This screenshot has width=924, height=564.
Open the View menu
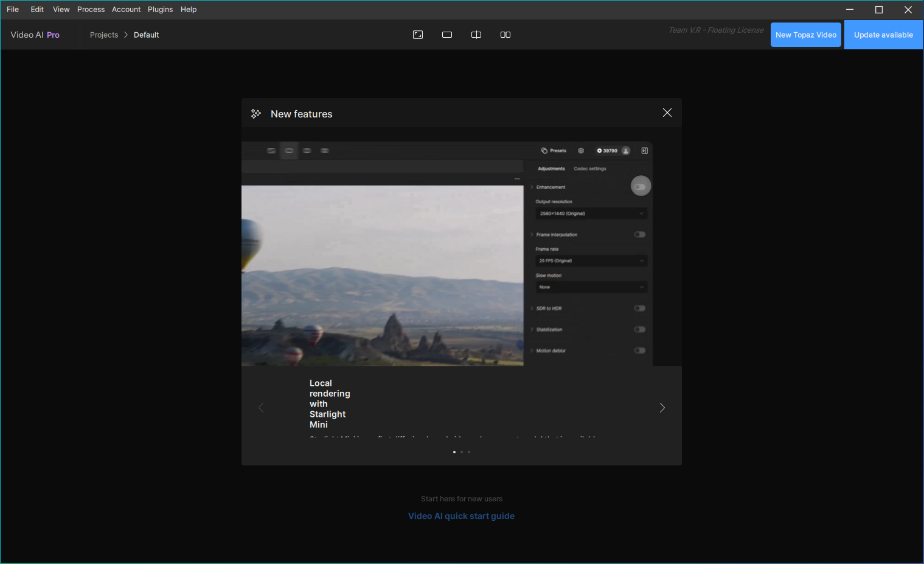click(61, 9)
